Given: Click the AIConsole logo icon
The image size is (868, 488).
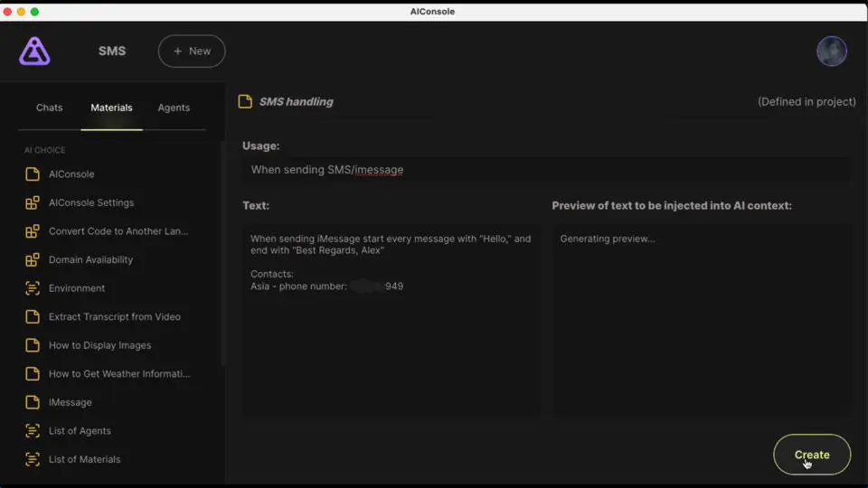Looking at the screenshot, I should [34, 52].
